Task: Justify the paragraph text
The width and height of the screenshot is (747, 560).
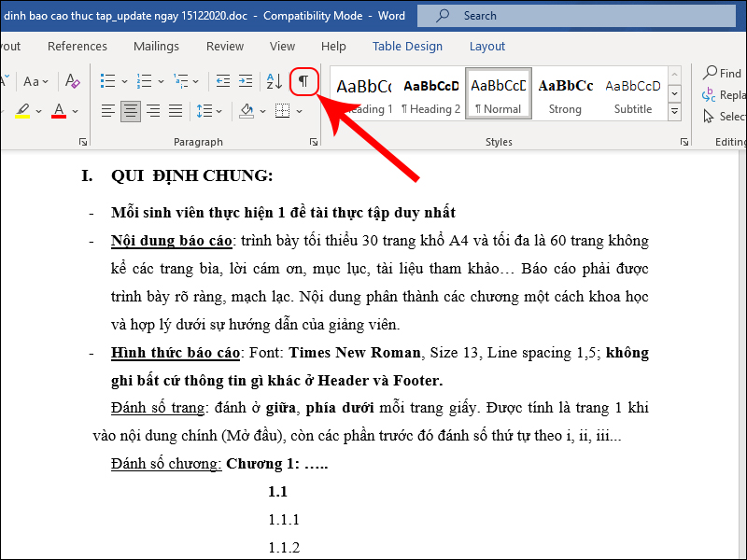Action: point(175,111)
